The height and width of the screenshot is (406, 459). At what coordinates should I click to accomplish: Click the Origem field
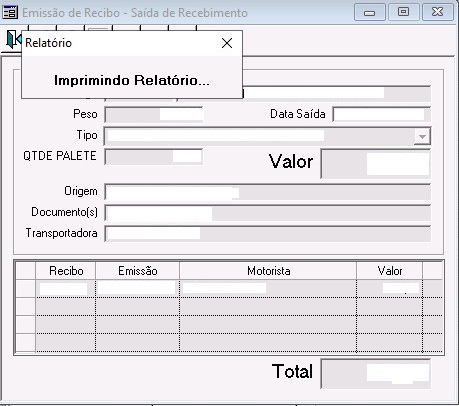pyautogui.click(x=268, y=192)
